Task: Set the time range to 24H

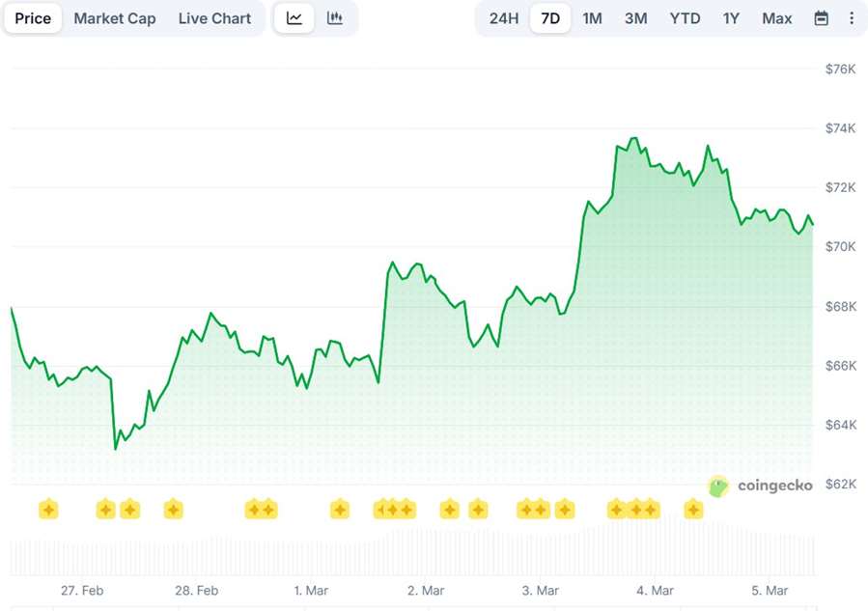Action: coord(504,18)
